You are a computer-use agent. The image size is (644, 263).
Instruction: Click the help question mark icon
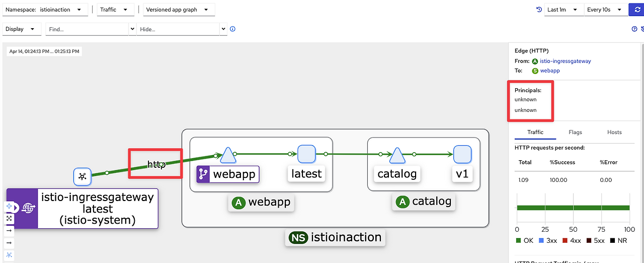point(634,29)
